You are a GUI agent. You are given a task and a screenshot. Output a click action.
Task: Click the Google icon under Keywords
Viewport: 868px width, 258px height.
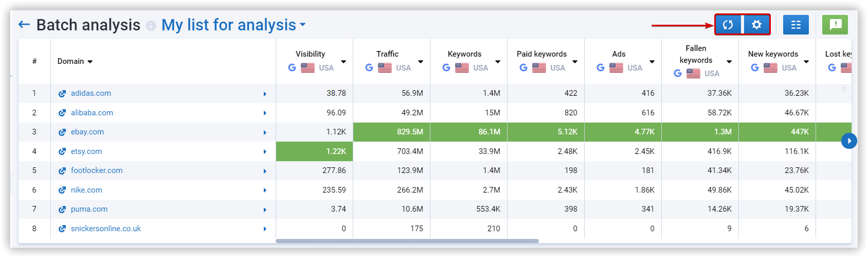tap(446, 67)
